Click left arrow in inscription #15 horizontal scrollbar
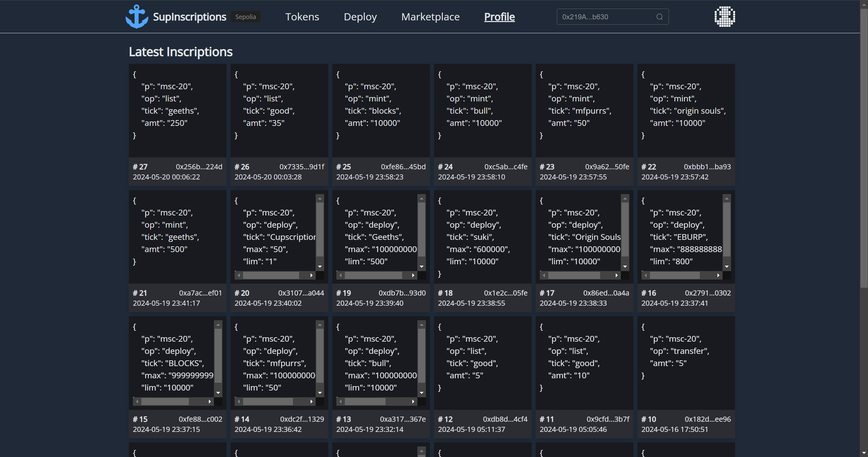 coord(137,402)
